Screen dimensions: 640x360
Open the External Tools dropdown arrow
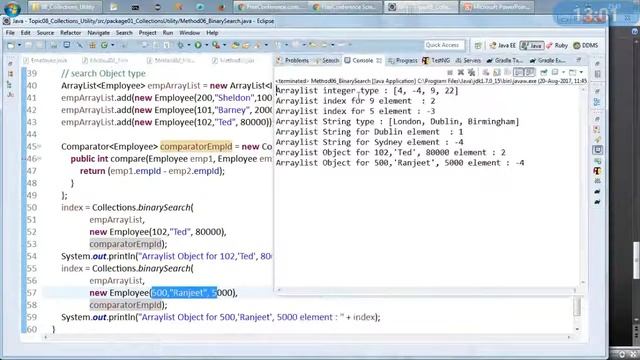point(224,45)
